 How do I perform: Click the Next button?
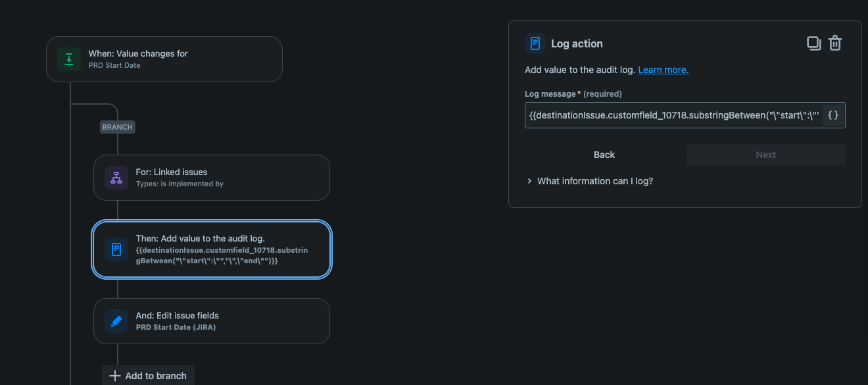(765, 154)
